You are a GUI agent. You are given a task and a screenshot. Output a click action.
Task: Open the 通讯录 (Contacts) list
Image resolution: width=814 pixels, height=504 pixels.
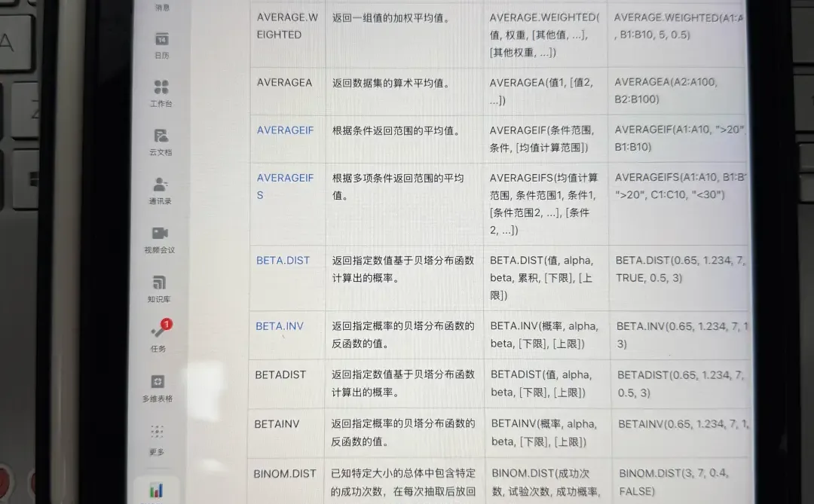coord(159,188)
